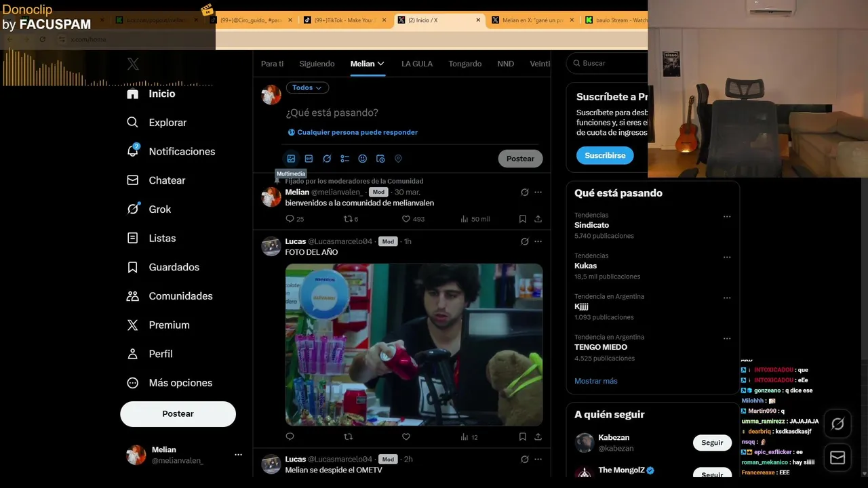The width and height of the screenshot is (868, 488).
Task: Open Premium in the sidebar
Action: [x=158, y=325]
